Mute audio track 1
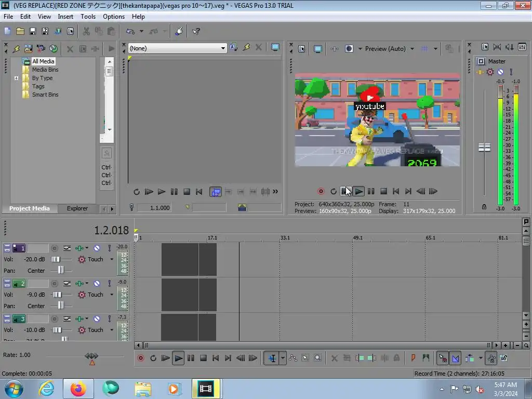Image resolution: width=532 pixels, height=399 pixels. pyautogui.click(x=97, y=248)
